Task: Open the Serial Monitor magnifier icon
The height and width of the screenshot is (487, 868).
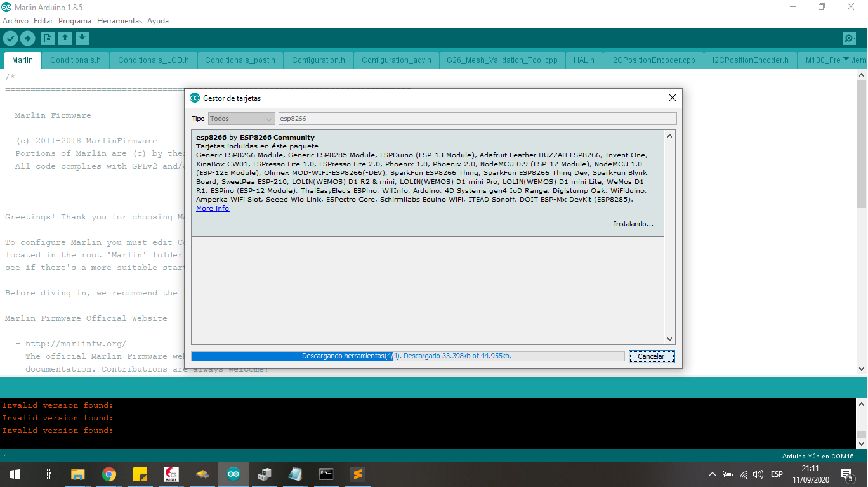Action: pyautogui.click(x=849, y=39)
